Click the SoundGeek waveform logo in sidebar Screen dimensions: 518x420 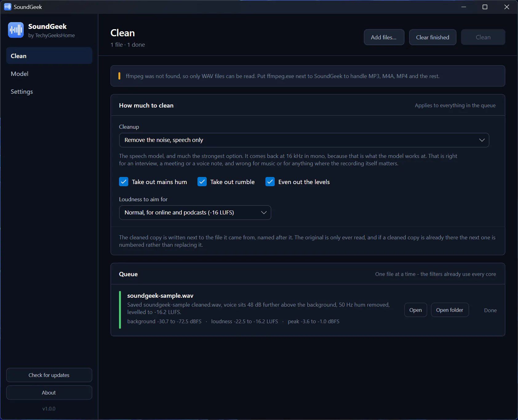16,30
